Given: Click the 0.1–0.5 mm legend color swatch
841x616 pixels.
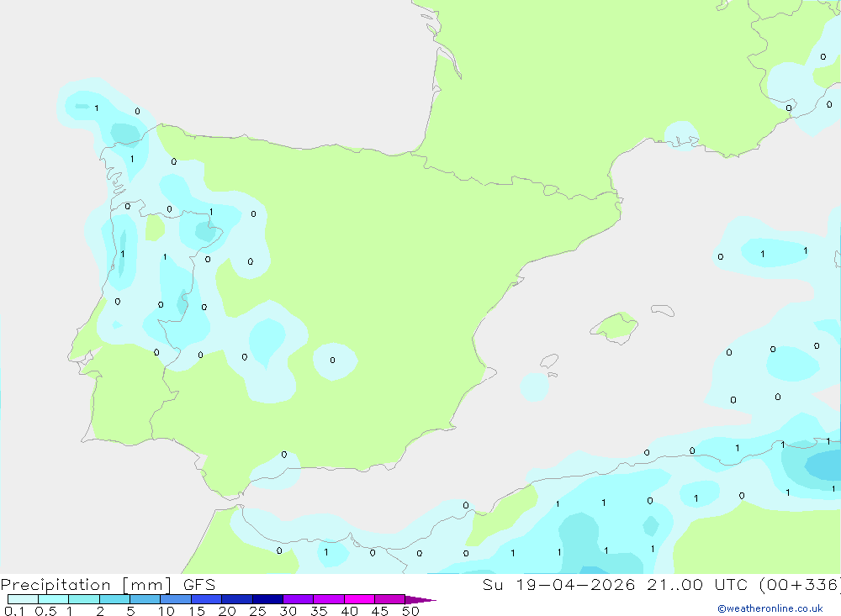Looking at the screenshot, I should click(x=23, y=599).
